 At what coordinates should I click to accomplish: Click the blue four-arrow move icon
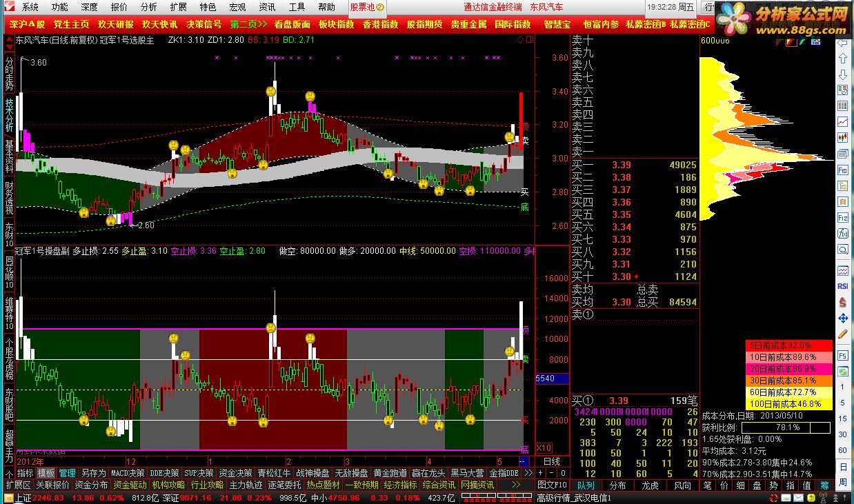pyautogui.click(x=842, y=319)
